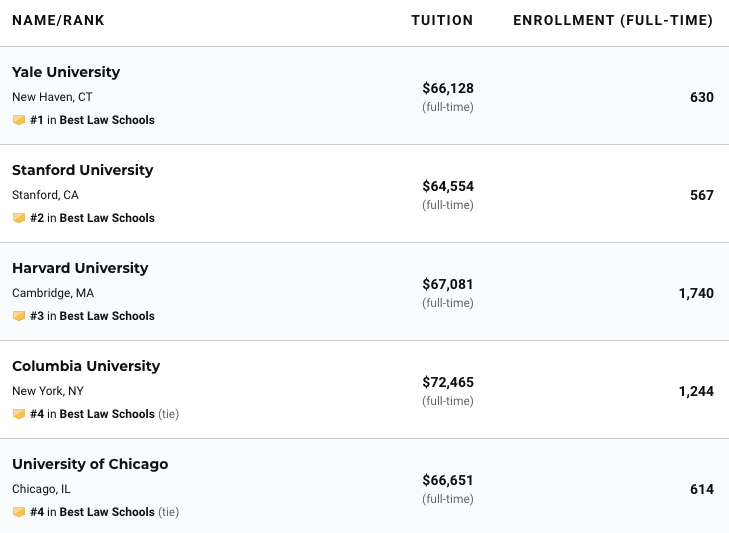Image resolution: width=729 pixels, height=533 pixels.
Task: Click the badge icon beside Yale's #1 ranking
Action: 18,120
